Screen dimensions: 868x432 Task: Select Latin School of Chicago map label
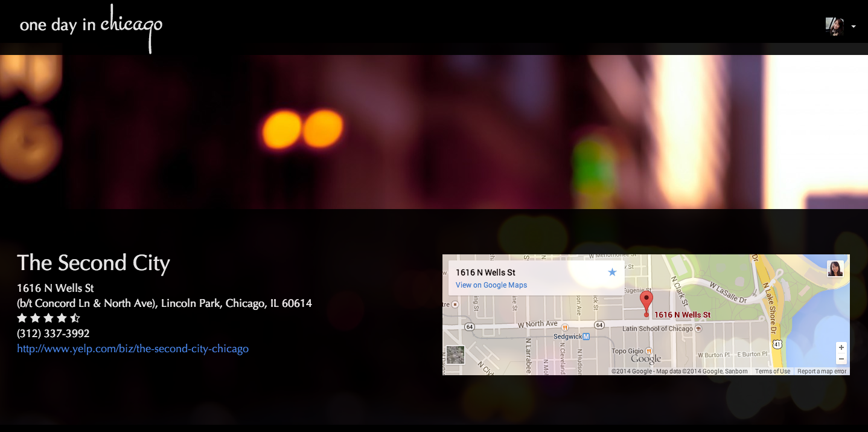tap(657, 329)
